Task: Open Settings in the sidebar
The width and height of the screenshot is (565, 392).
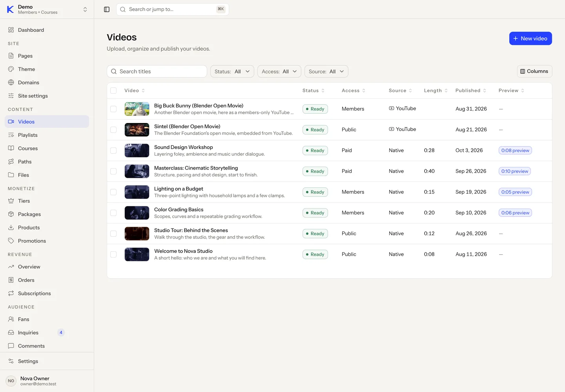Action: [47, 361]
